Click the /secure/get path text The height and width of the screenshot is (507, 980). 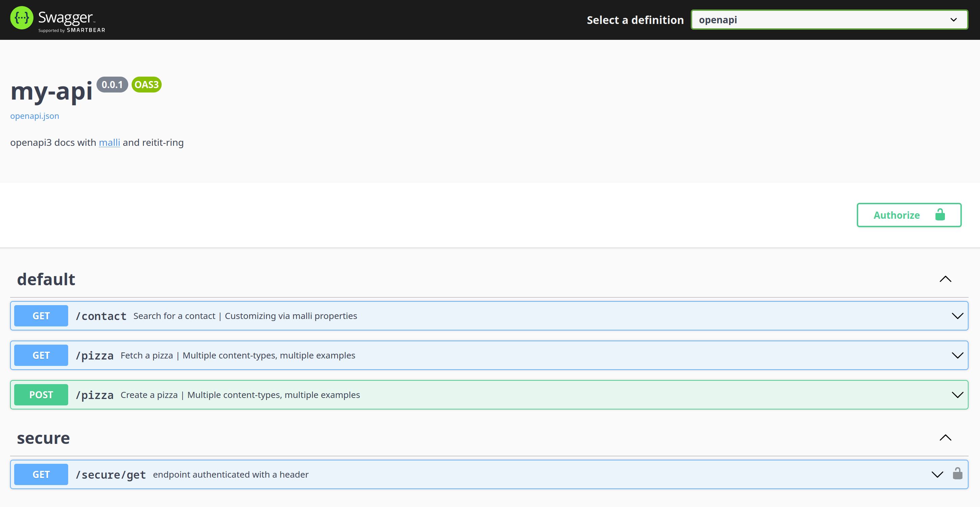coord(111,475)
